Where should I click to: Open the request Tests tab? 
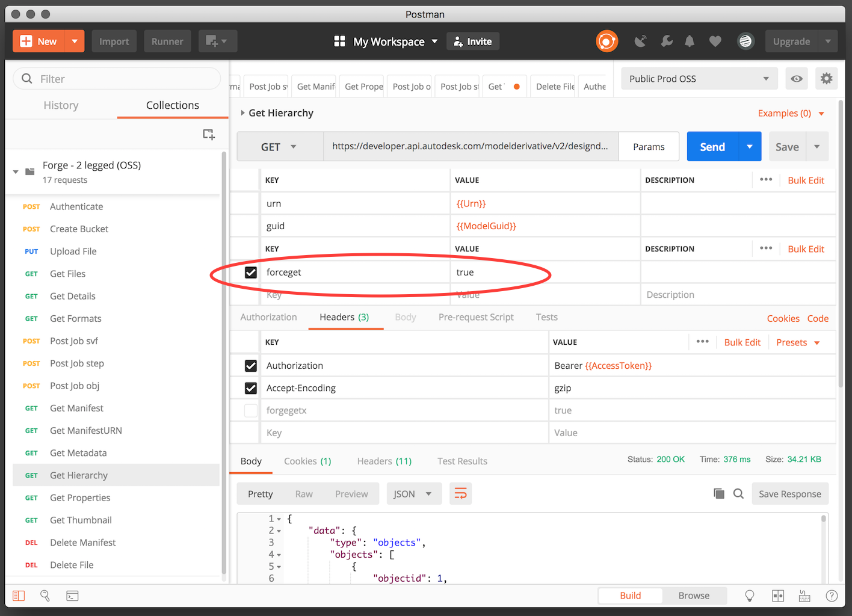(x=547, y=317)
